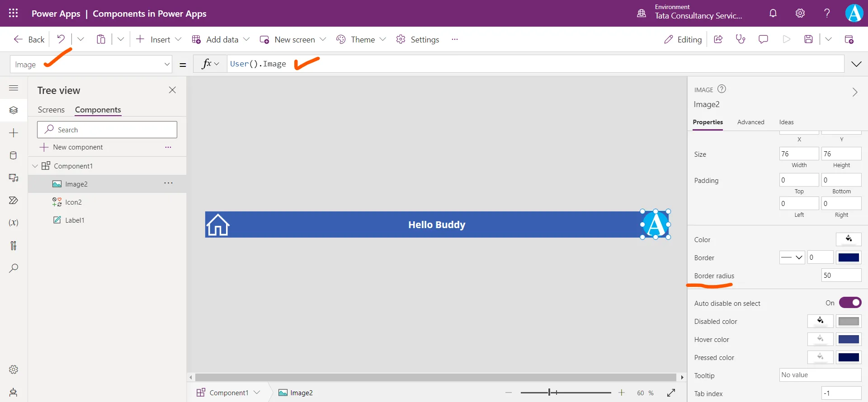Click the Border radius input field

(x=841, y=275)
